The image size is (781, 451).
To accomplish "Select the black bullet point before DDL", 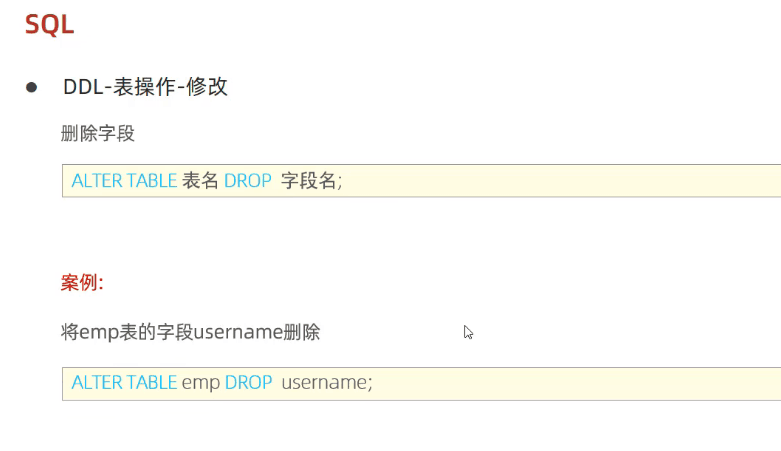I will [31, 88].
